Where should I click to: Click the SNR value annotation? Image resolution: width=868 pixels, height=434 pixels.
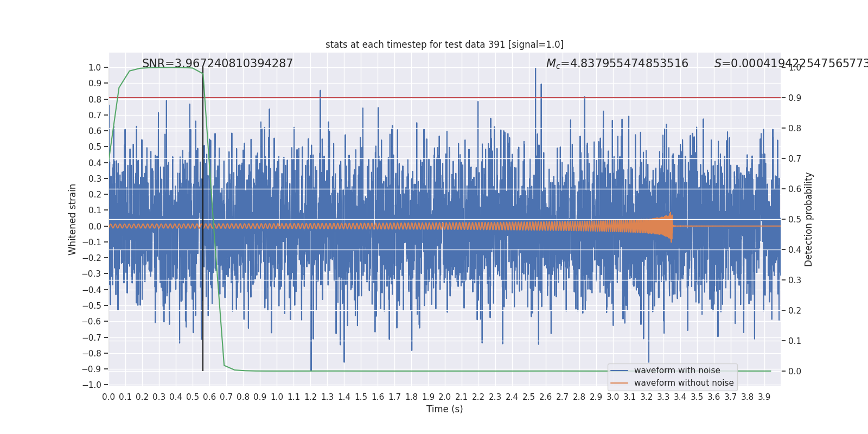click(x=218, y=63)
